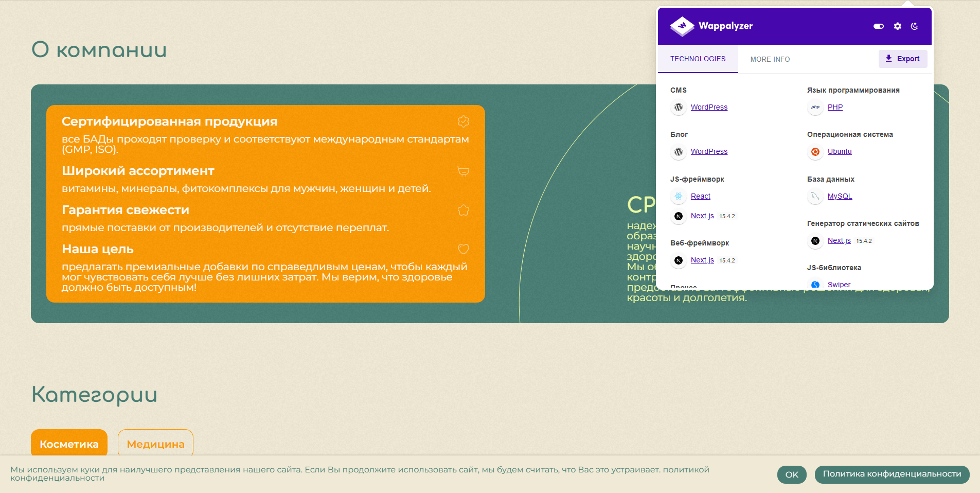The image size is (980, 493).
Task: Click the PHP logo icon
Action: pyautogui.click(x=815, y=108)
